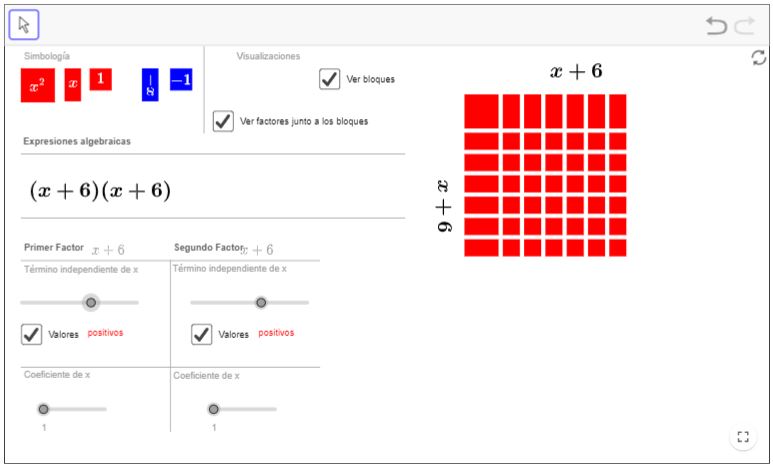Click the reset construction refresh icon

click(x=759, y=58)
